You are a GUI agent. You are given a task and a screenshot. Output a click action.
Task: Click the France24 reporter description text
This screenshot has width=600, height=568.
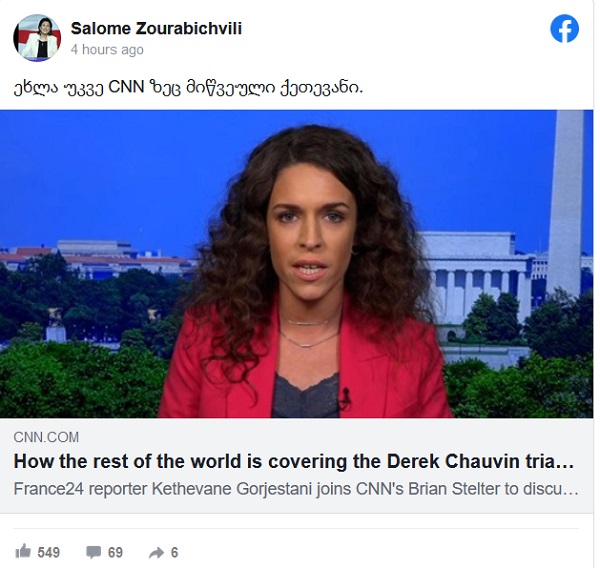[296, 489]
